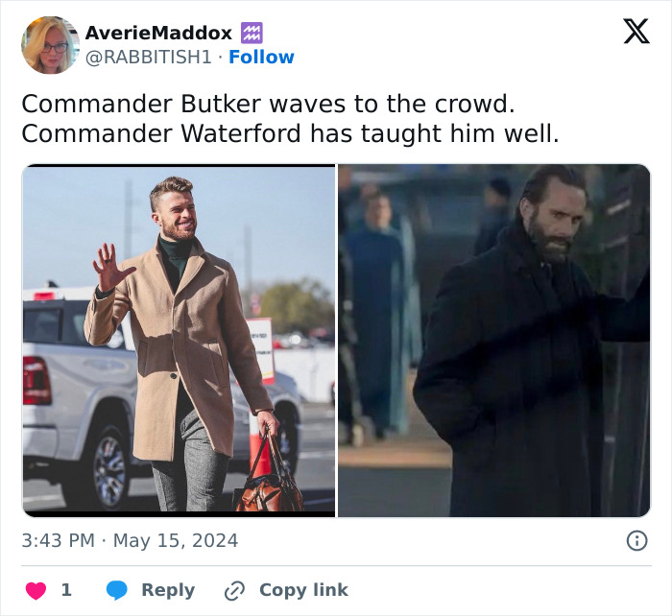Follow the @RABBITISH1 account
The image size is (672, 616).
261,57
